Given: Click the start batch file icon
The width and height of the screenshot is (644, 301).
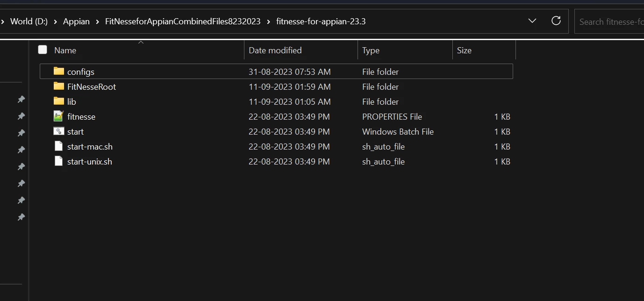Looking at the screenshot, I should pyautogui.click(x=58, y=131).
